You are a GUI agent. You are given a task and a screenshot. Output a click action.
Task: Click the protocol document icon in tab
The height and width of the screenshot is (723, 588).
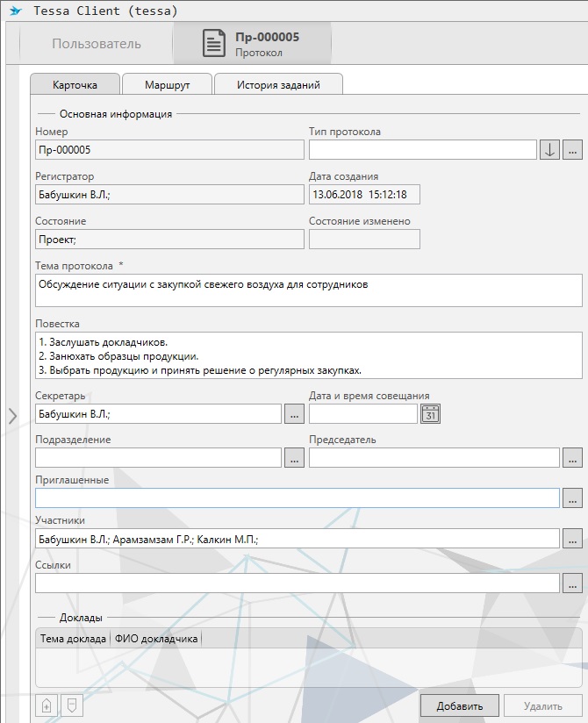click(x=215, y=44)
